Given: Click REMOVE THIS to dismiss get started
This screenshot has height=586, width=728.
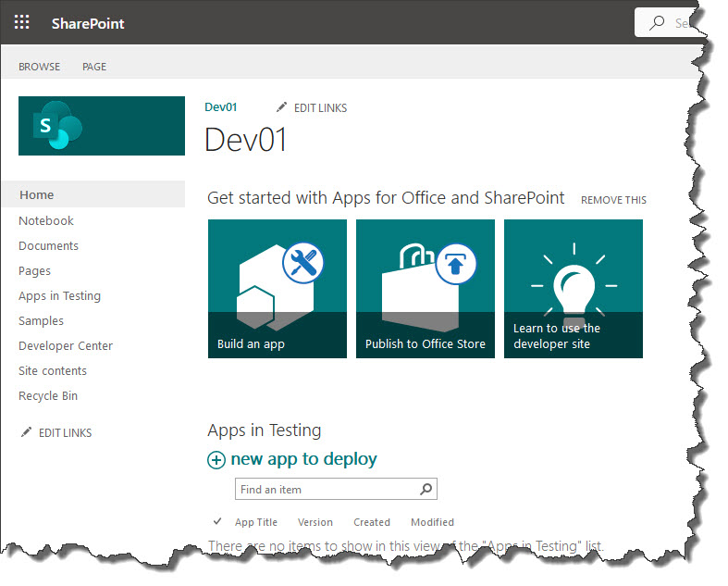Looking at the screenshot, I should [613, 200].
